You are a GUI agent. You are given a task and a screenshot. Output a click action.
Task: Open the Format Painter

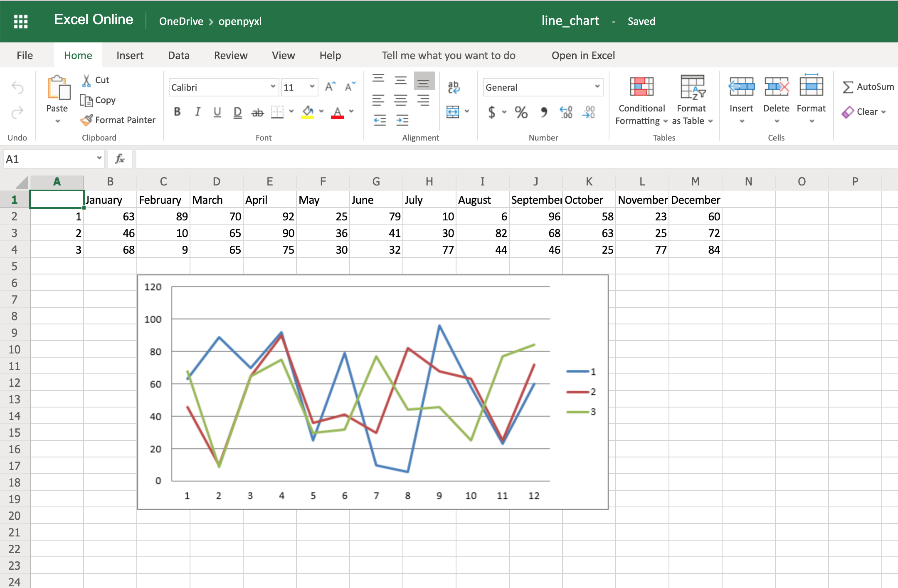[x=118, y=120]
